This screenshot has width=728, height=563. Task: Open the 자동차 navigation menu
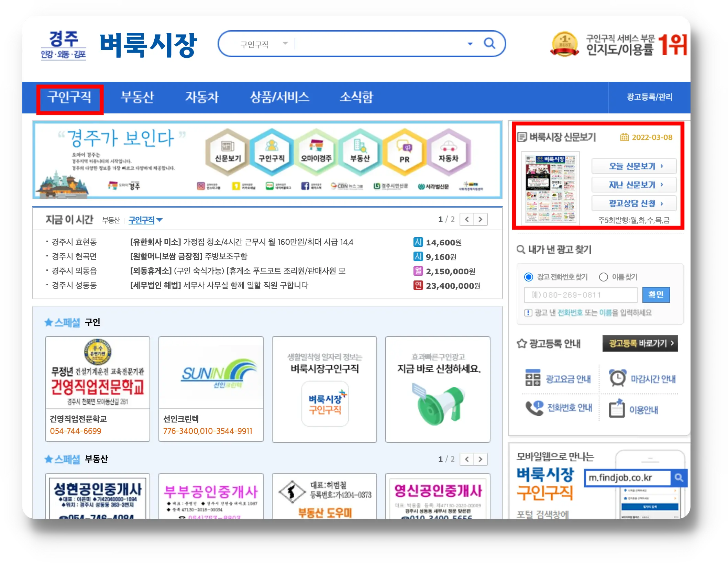202,97
